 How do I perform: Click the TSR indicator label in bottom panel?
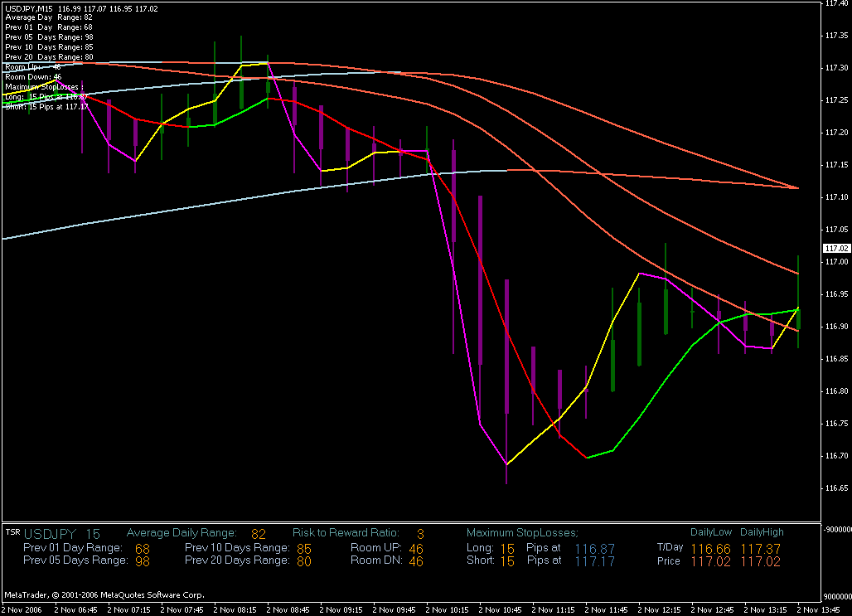point(12,532)
